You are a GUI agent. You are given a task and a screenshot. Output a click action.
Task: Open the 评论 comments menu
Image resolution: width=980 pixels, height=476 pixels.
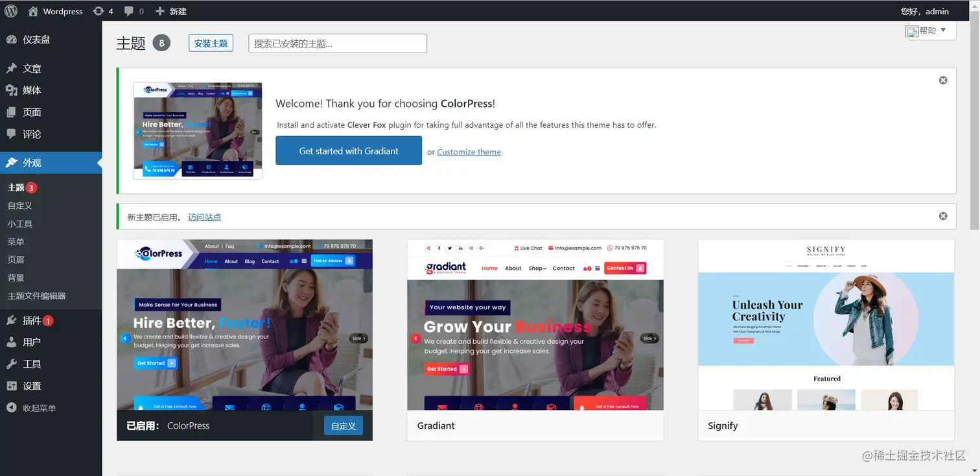pos(51,134)
